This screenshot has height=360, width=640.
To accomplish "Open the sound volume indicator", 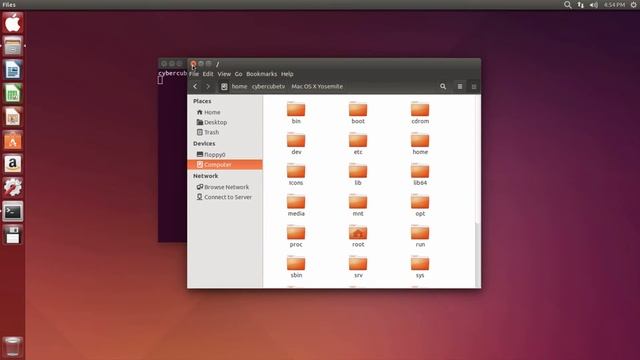I will [x=593, y=5].
